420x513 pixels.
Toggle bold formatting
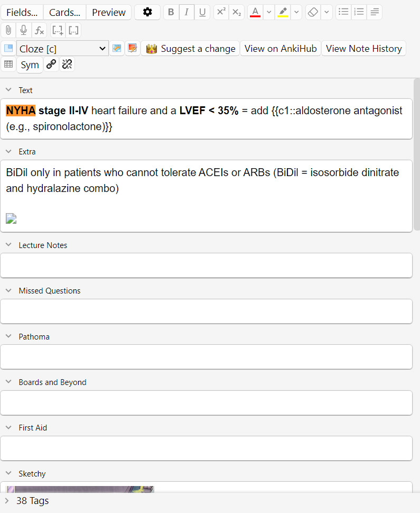click(x=171, y=12)
